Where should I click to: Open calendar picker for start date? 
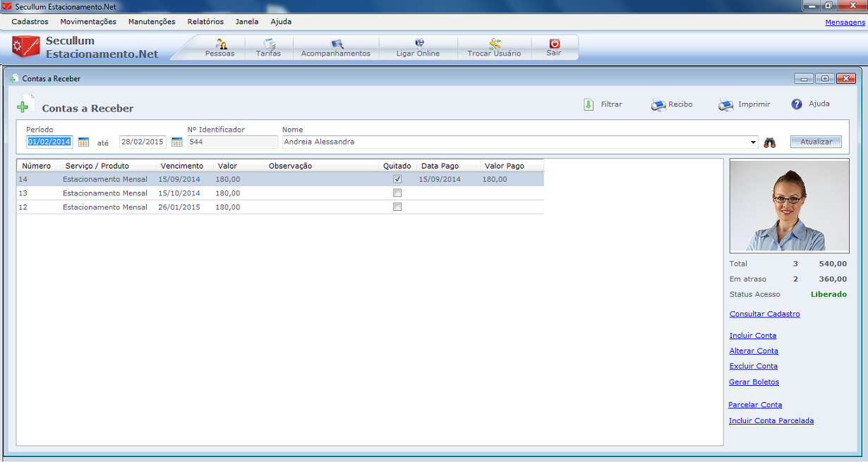pos(83,142)
